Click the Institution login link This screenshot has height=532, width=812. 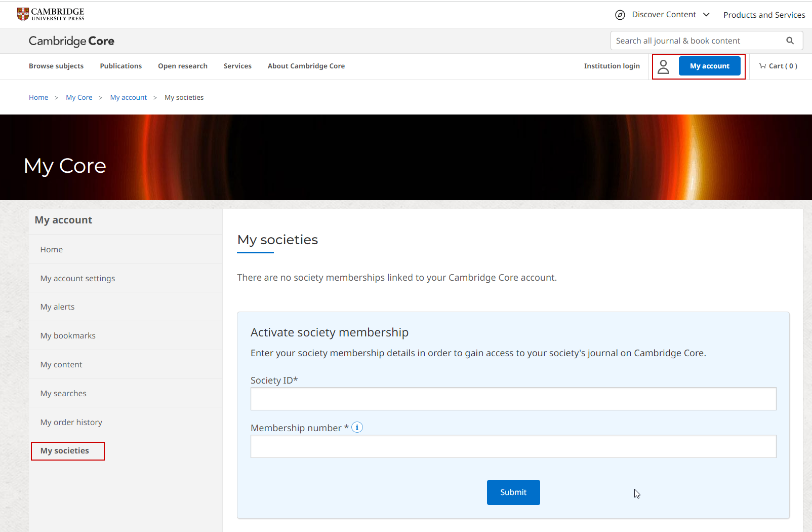click(x=612, y=66)
